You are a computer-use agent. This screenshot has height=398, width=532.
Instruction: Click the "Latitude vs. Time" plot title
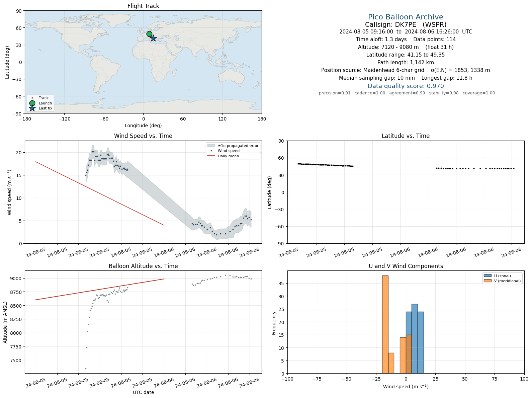click(x=406, y=136)
